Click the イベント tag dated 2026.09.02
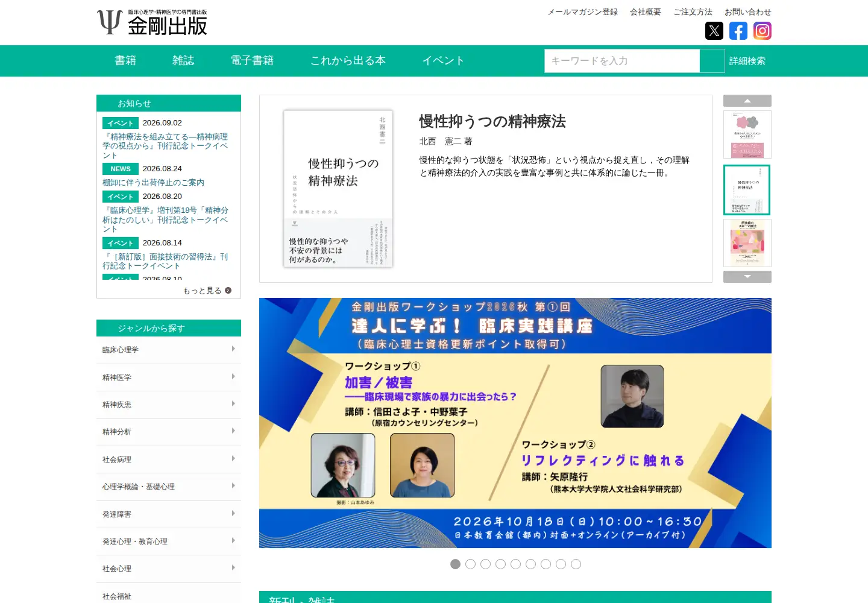The height and width of the screenshot is (603, 868). coord(121,123)
